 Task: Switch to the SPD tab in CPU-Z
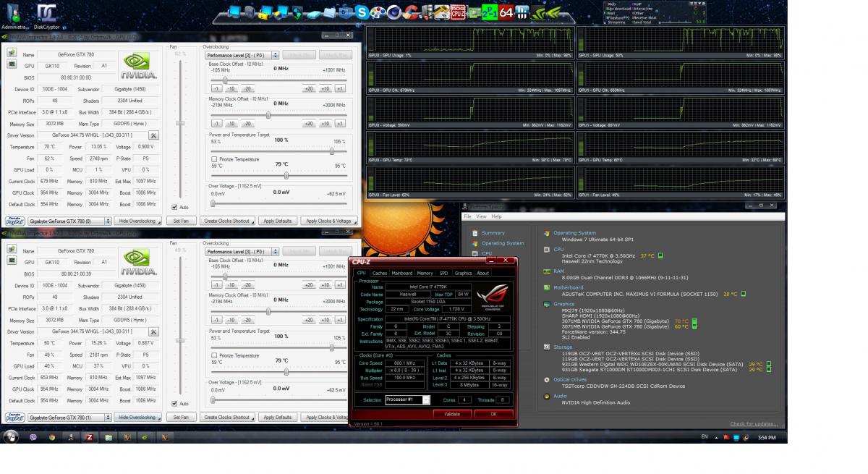443,273
